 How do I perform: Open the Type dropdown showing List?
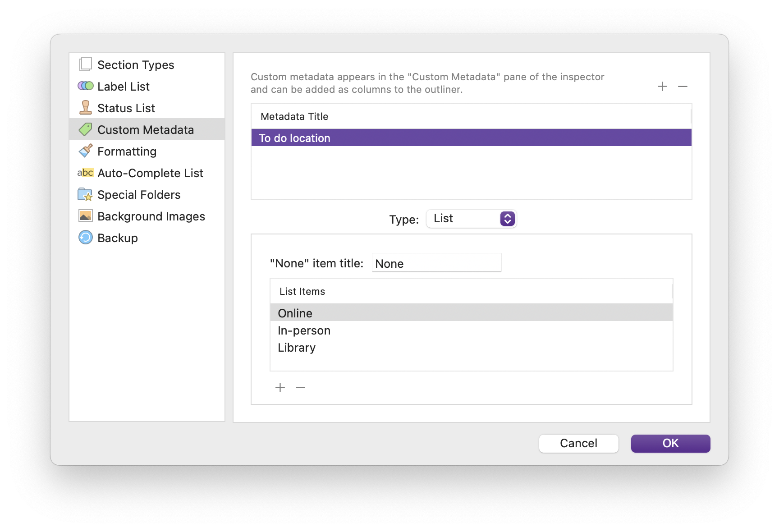pos(471,219)
